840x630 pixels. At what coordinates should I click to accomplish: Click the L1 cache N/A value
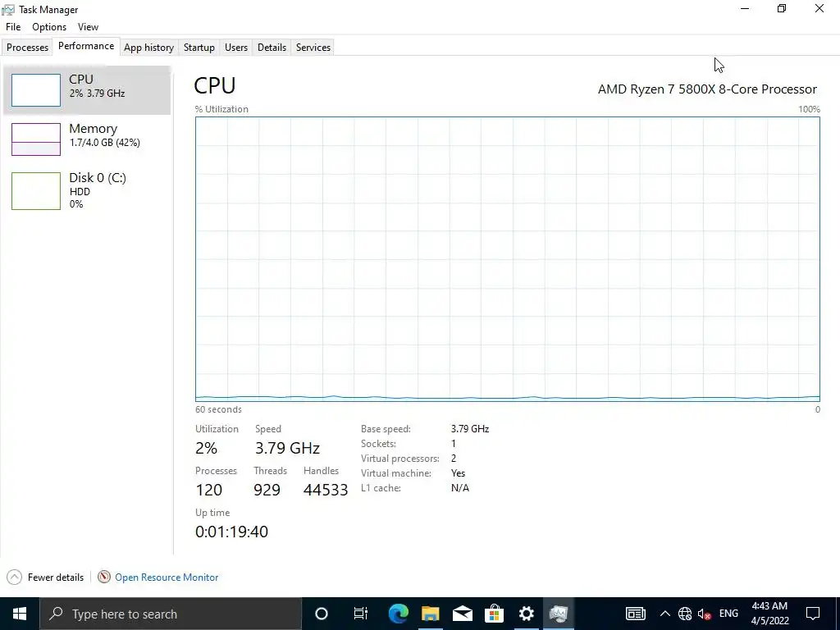point(460,488)
